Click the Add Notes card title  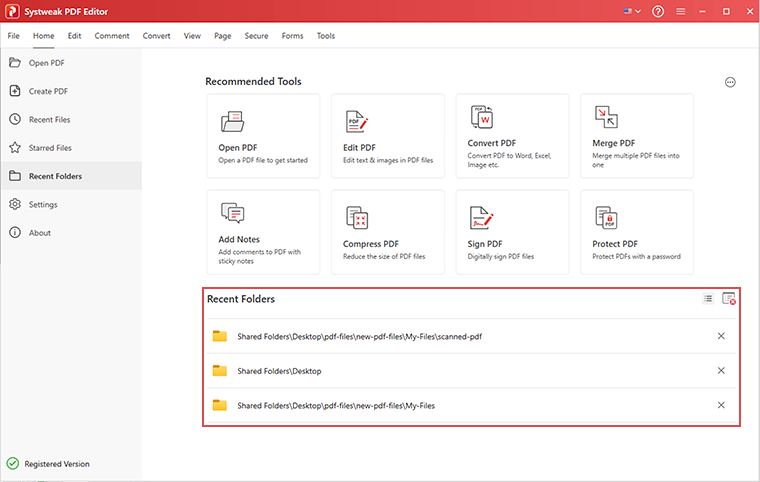click(239, 240)
